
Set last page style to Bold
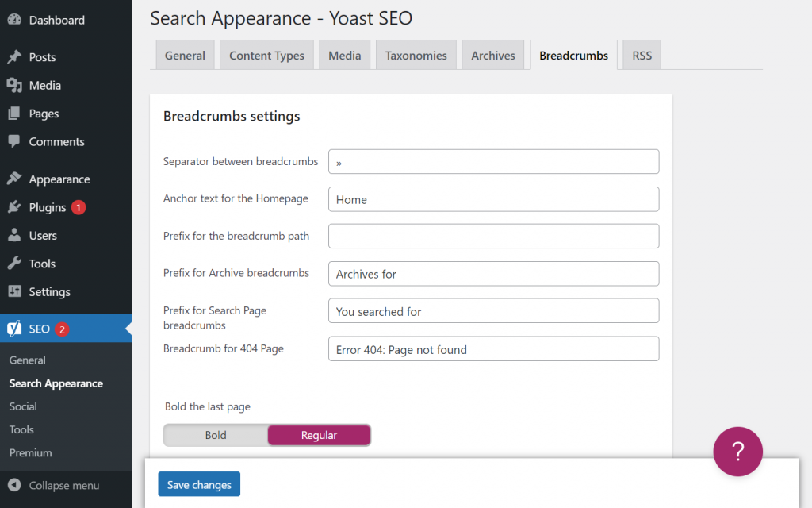[216, 435]
